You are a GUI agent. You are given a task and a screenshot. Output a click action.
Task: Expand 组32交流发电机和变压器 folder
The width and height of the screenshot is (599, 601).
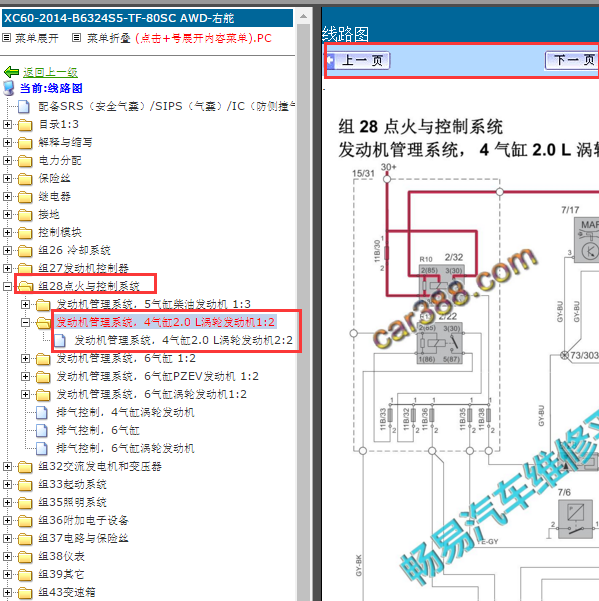point(7,466)
